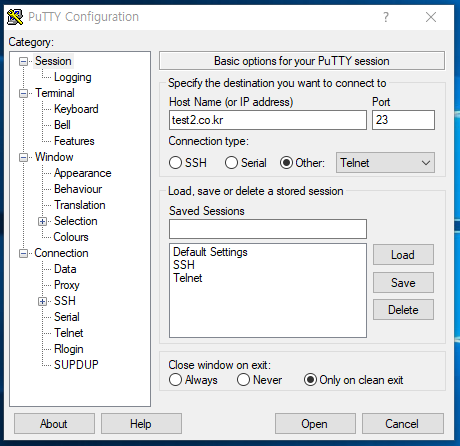Viewport: 460px width, 446px height.
Task: Open Terminal category
Action: [x=55, y=93]
